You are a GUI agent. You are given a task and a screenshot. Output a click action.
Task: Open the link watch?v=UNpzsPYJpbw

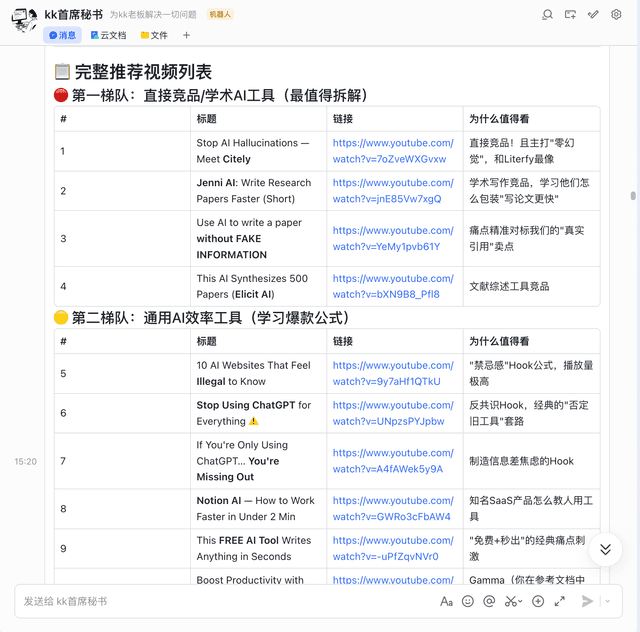coord(393,413)
